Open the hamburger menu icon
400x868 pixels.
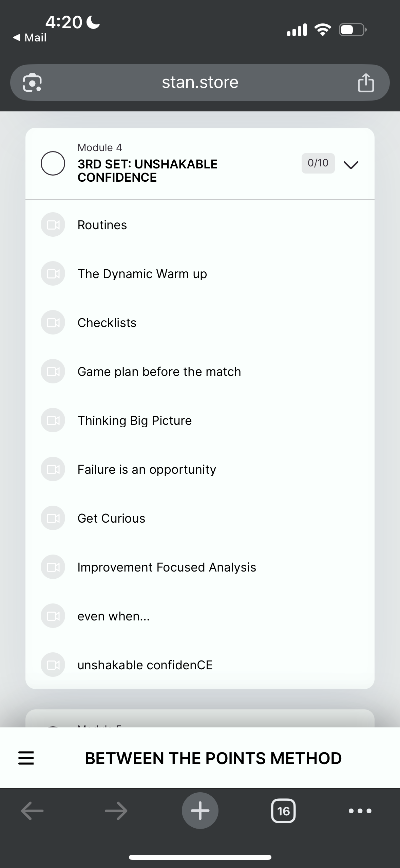tap(26, 758)
